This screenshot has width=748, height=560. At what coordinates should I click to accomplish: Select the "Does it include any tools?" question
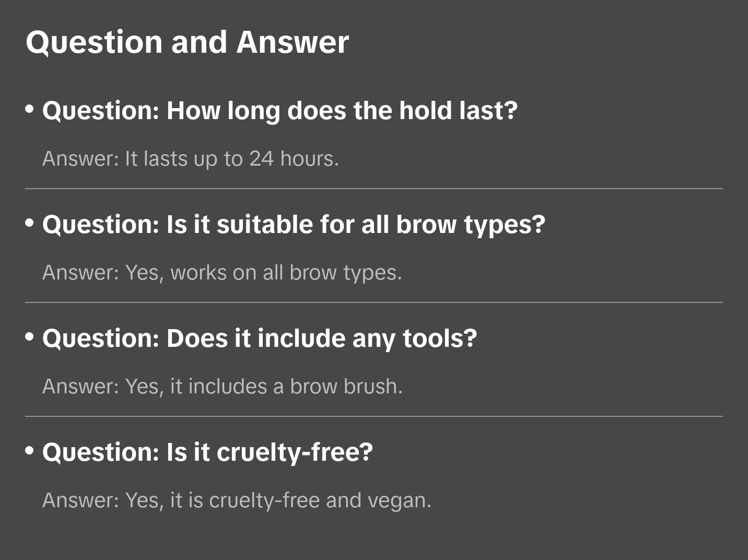click(x=259, y=339)
